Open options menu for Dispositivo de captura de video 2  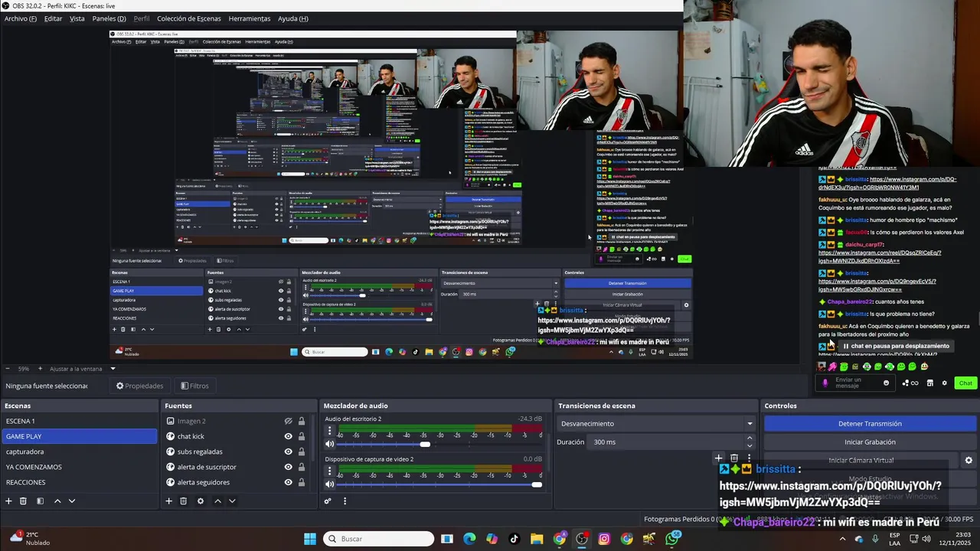(x=330, y=471)
